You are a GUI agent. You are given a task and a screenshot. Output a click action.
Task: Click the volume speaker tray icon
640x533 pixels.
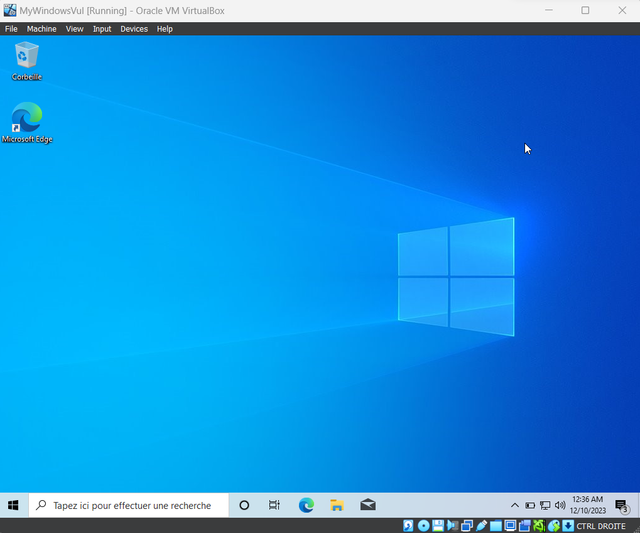click(560, 505)
